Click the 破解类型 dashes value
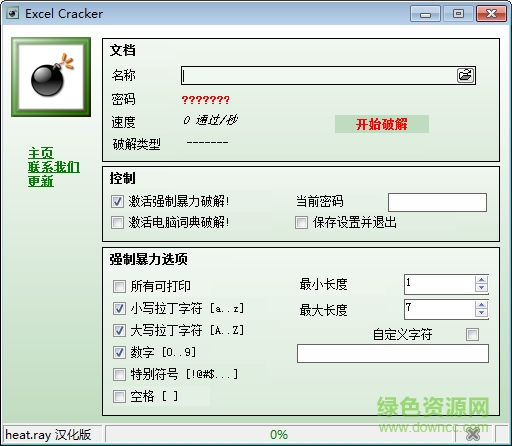This screenshot has width=512, height=446. (207, 143)
